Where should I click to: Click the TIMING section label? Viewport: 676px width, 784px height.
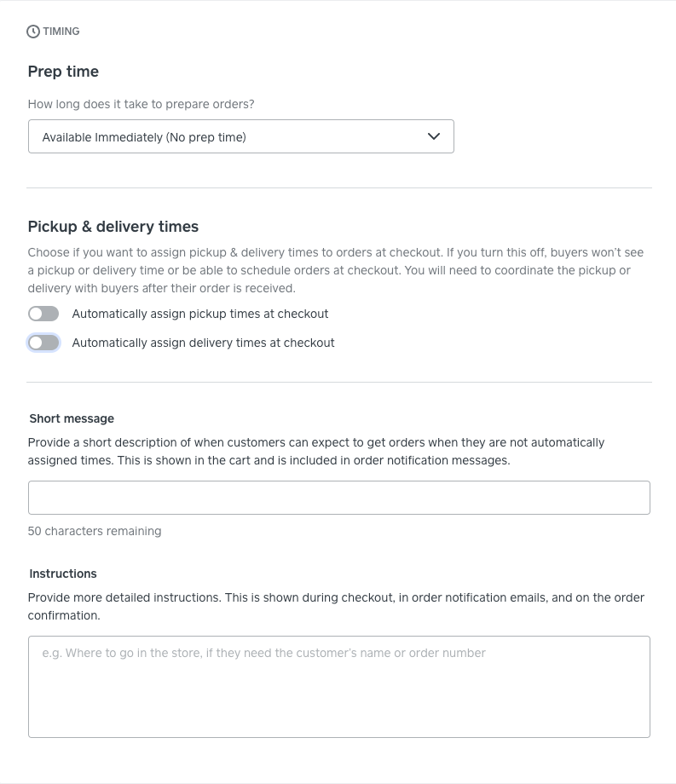61,32
